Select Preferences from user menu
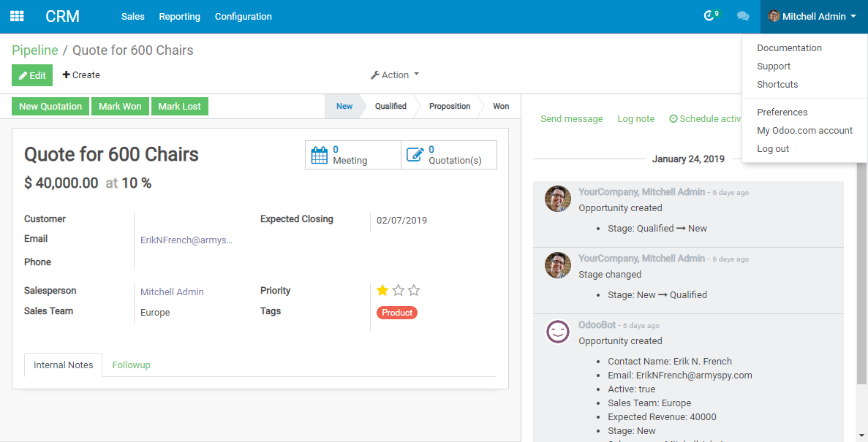This screenshot has width=868, height=442. click(782, 113)
